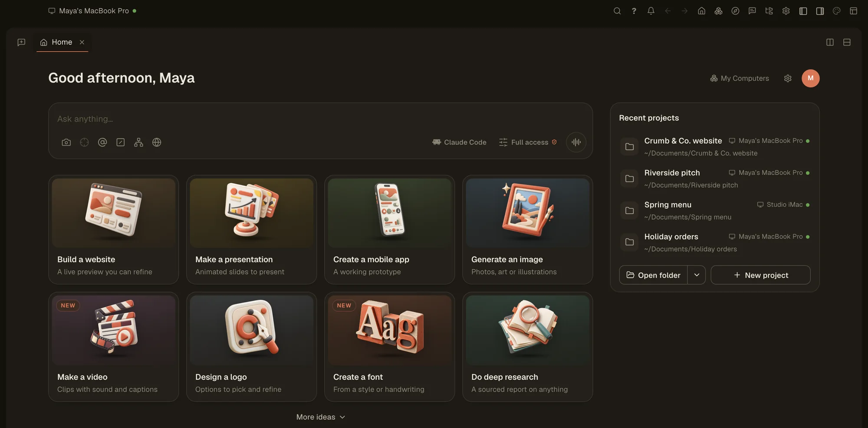Open Maya's MacBook Pro device selector
This screenshot has height=428, width=868.
click(x=92, y=11)
